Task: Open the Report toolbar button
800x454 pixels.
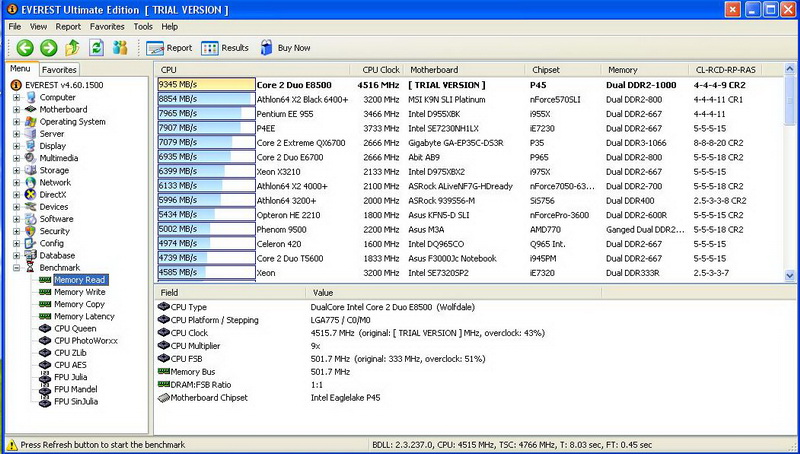Action: [169, 48]
